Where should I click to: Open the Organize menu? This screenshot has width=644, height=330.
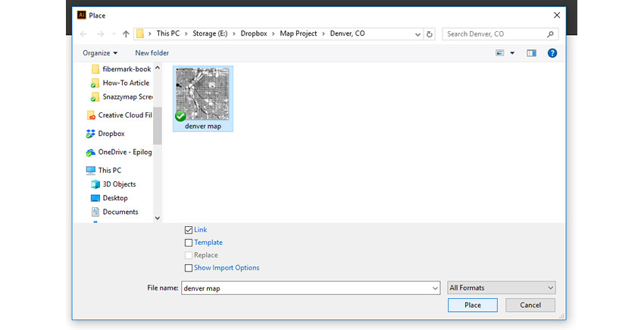tap(100, 53)
